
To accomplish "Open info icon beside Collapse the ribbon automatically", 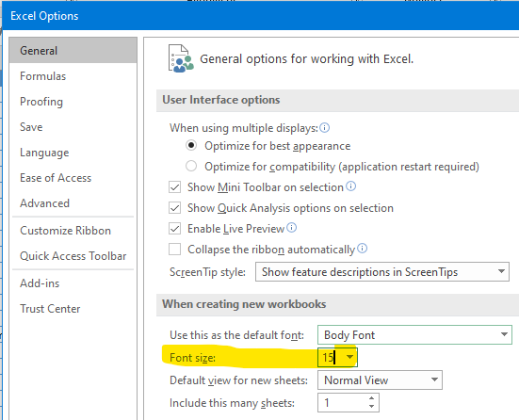I will pos(363,249).
